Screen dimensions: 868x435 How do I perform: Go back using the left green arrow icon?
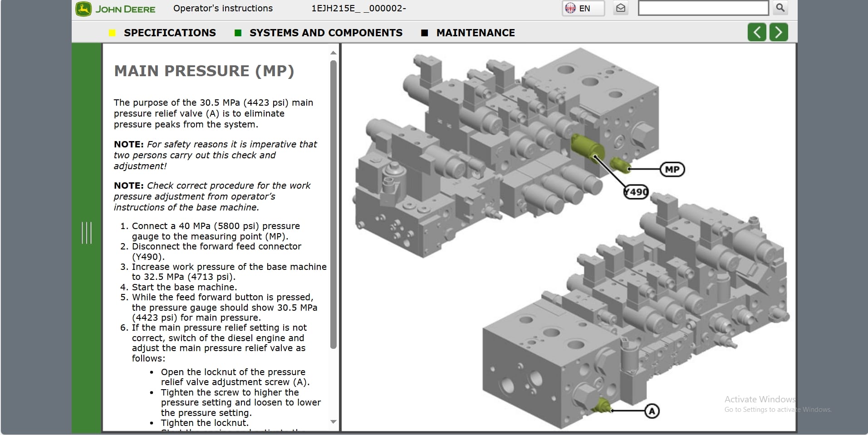[x=756, y=32]
